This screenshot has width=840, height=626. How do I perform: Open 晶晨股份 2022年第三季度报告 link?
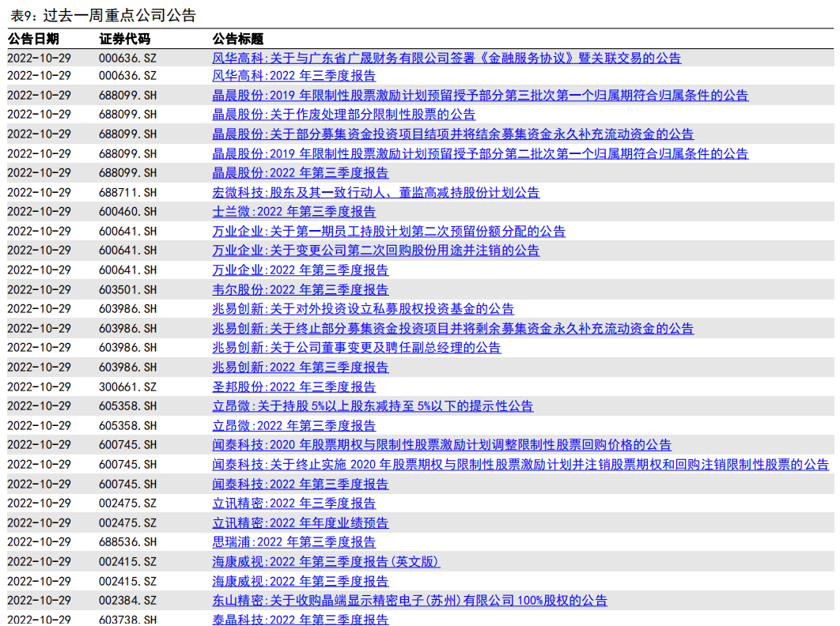[300, 173]
